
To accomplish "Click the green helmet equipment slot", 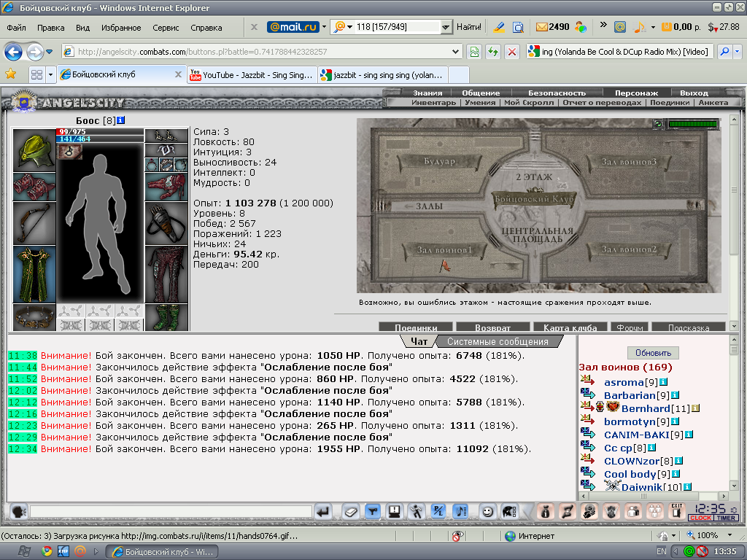I will point(34,150).
